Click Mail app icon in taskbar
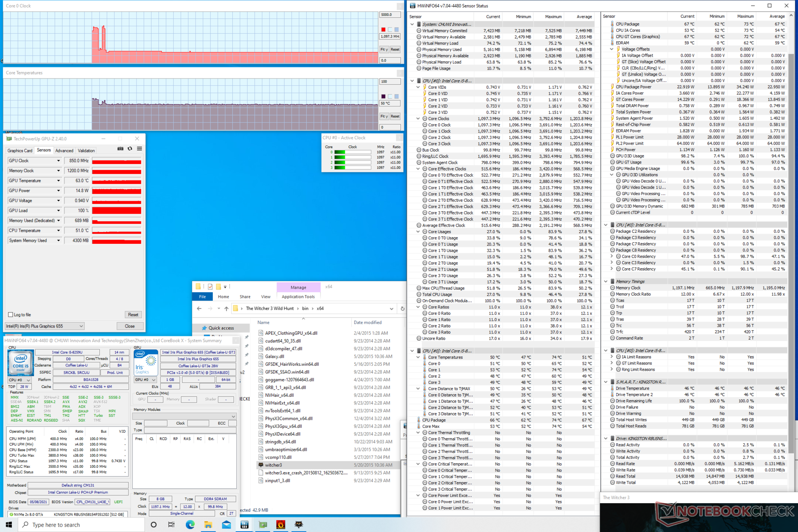The width and height of the screenshot is (798, 532). 226,524
